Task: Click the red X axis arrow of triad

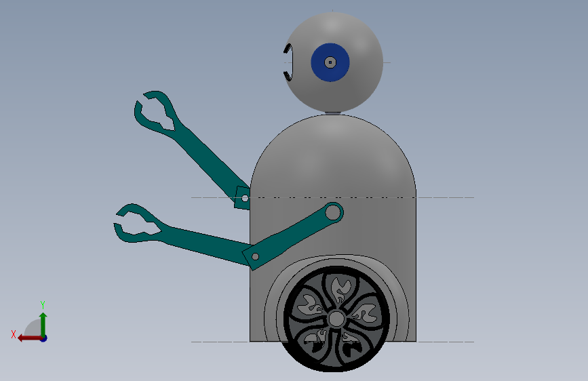Action: (29, 338)
